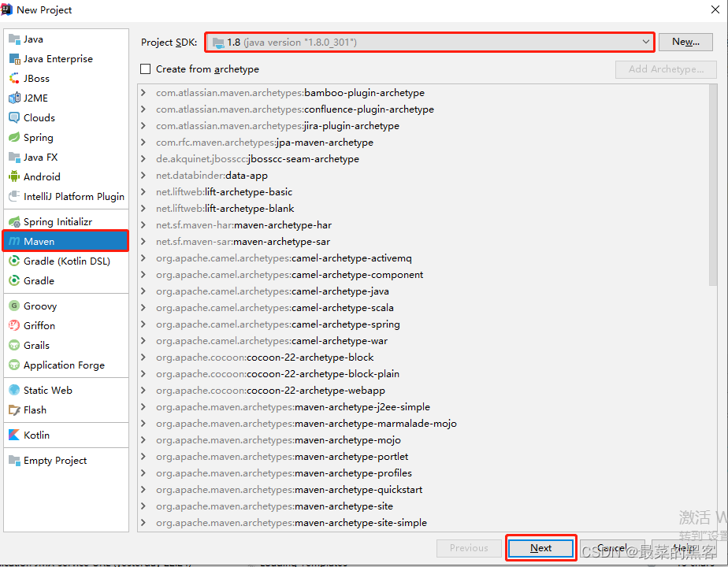Close the New Project dialog
The height and width of the screenshot is (567, 728).
(715, 9)
